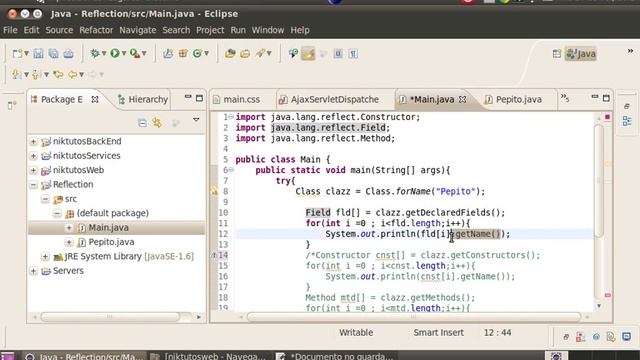Open the New file dropdown arrow
640x360 pixels.
pyautogui.click(x=27, y=53)
